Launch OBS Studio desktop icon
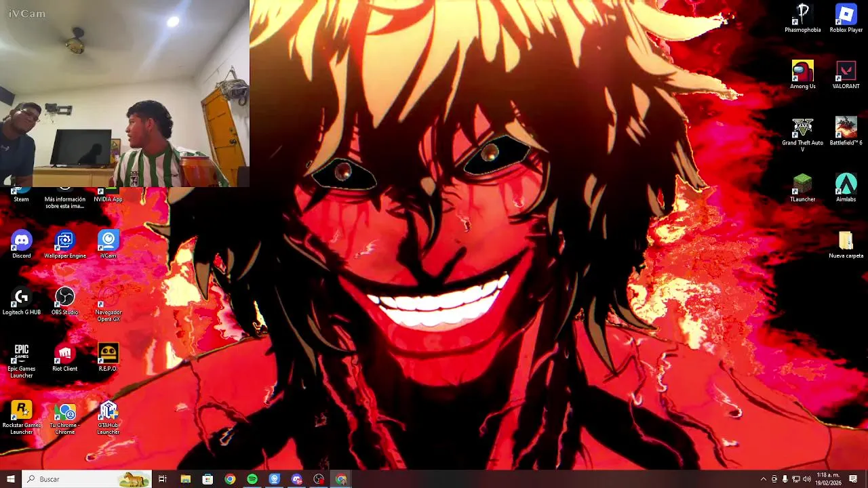The height and width of the screenshot is (488, 868). tap(65, 301)
